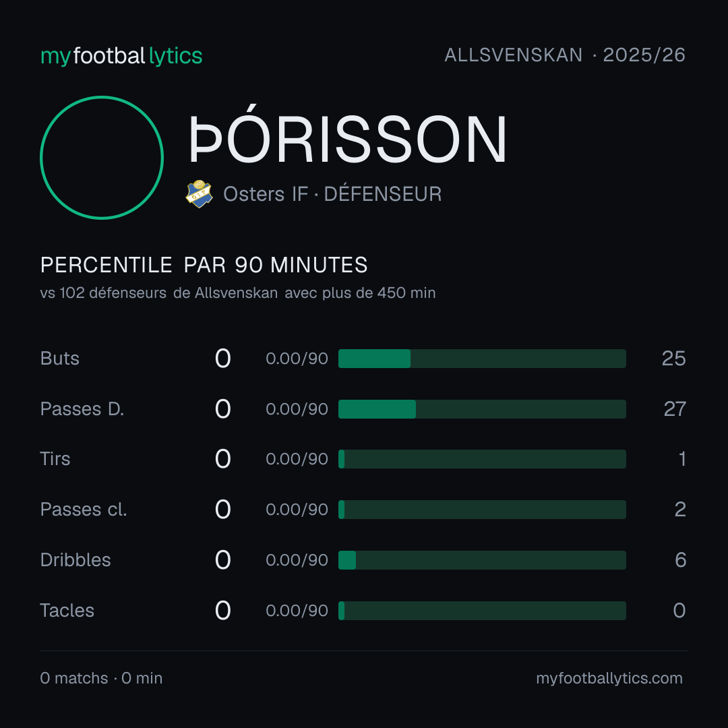728x728 pixels.
Task: Select the Buts stat label
Action: (x=60, y=359)
